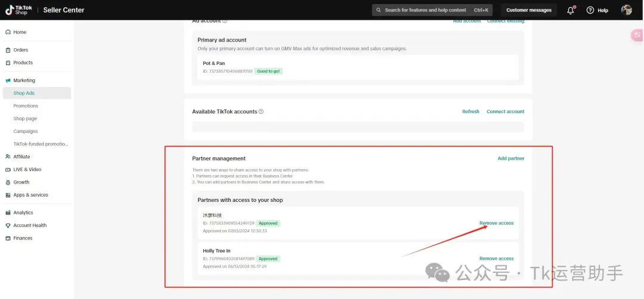Click the Finances icon in sidebar

point(8,238)
